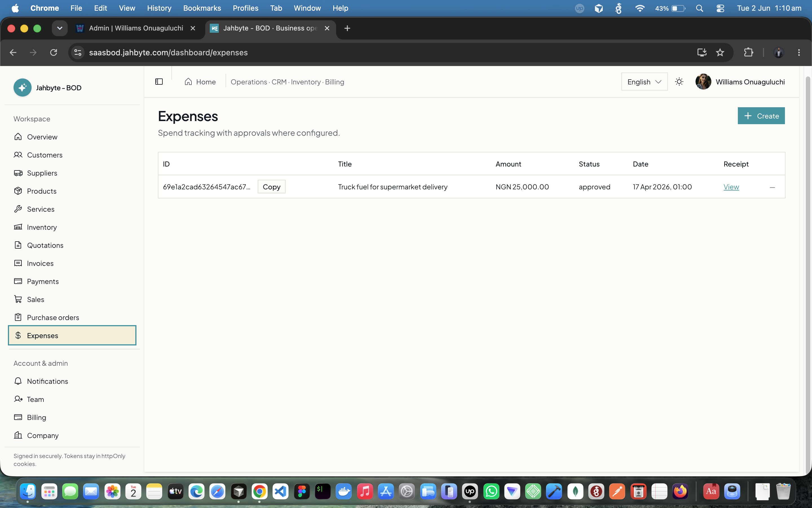This screenshot has width=812, height=508.
Task: Open Services in the sidebar
Action: click(x=72, y=209)
